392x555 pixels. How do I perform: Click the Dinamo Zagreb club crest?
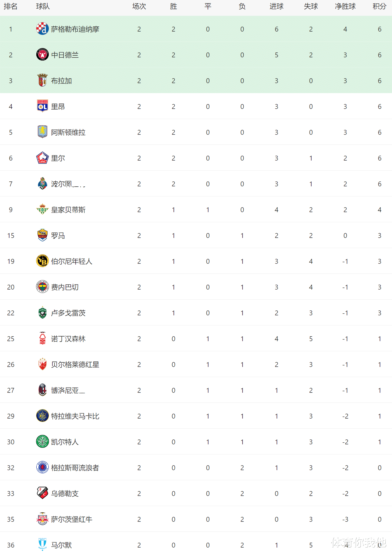(42, 29)
